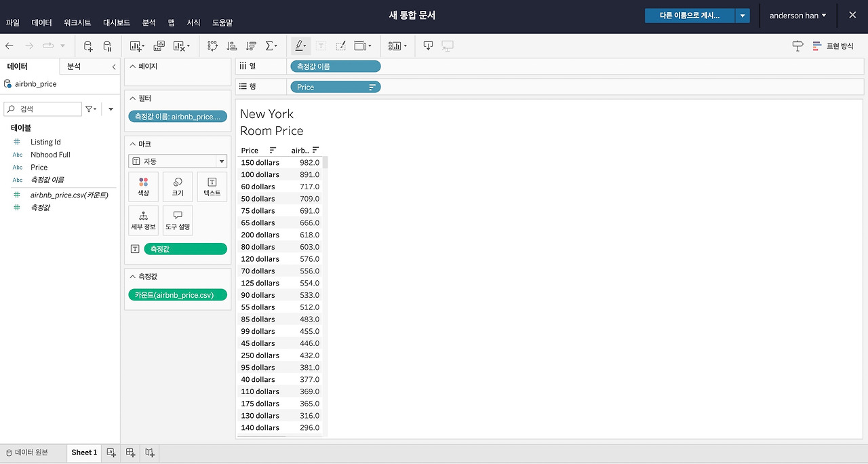Click the New Worksheet toolbar icon

pyautogui.click(x=136, y=46)
